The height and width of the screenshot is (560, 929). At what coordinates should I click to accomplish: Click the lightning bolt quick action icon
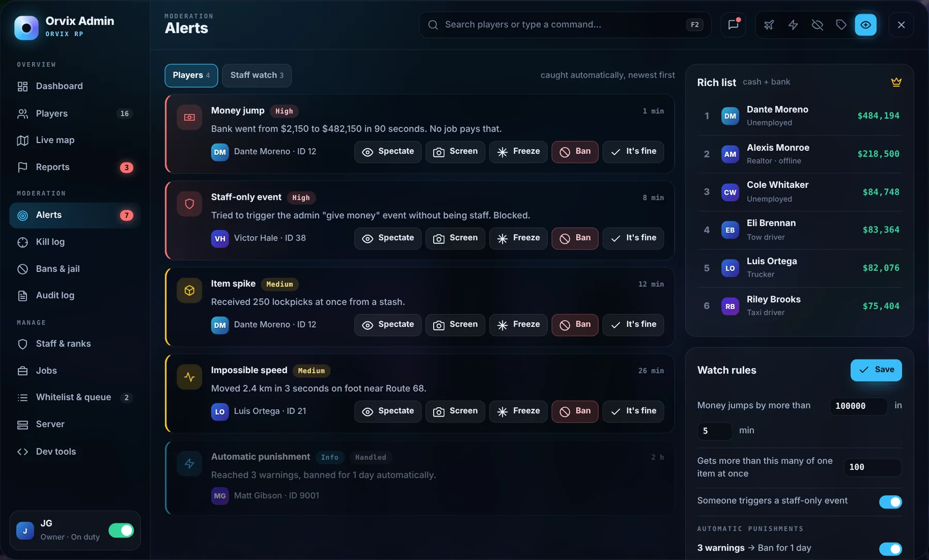click(x=793, y=25)
